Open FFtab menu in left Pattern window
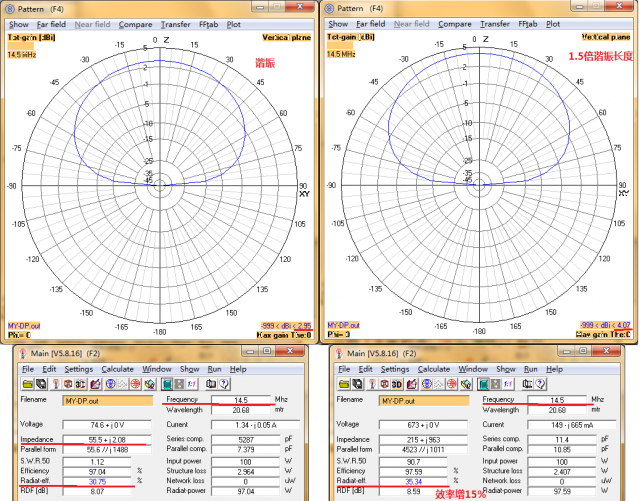This screenshot has width=640, height=501. [209, 24]
